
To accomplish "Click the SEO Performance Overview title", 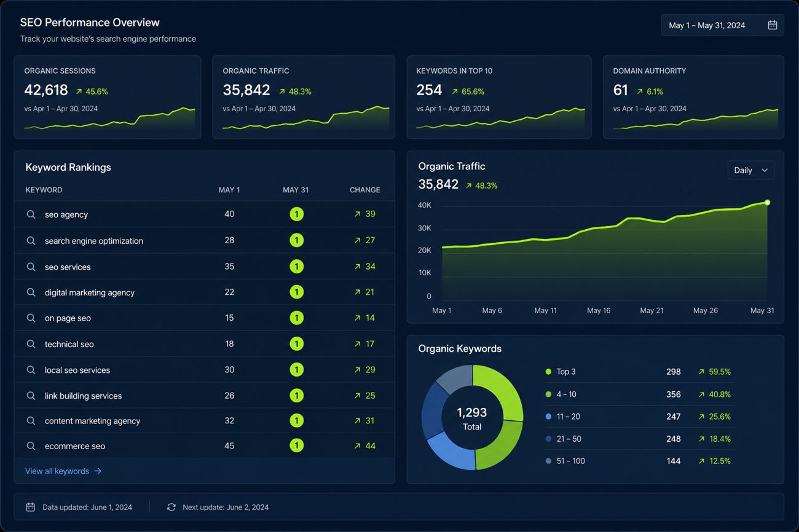I will point(90,23).
